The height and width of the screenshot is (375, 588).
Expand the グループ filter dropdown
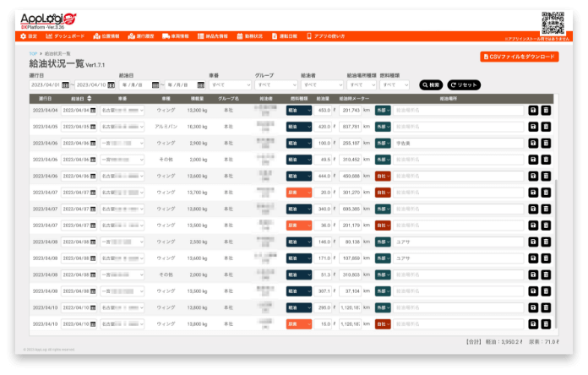275,85
